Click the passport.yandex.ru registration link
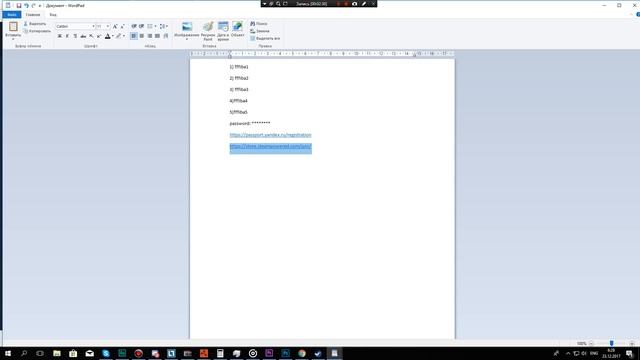 point(270,135)
